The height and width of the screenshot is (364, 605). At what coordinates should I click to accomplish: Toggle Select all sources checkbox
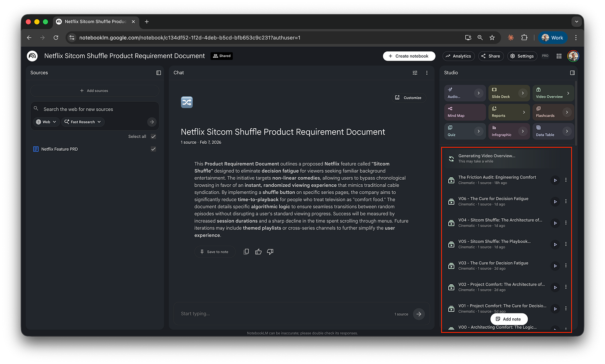coord(153,137)
